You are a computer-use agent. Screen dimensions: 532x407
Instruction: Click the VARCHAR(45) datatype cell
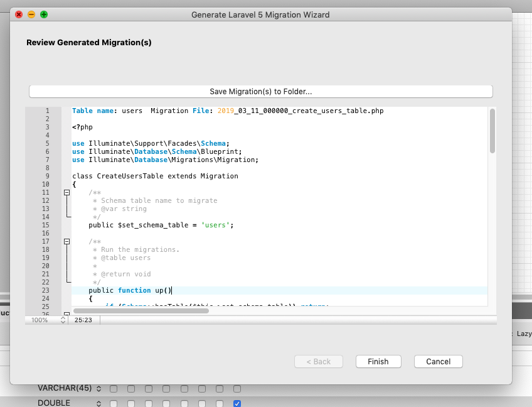click(65, 388)
